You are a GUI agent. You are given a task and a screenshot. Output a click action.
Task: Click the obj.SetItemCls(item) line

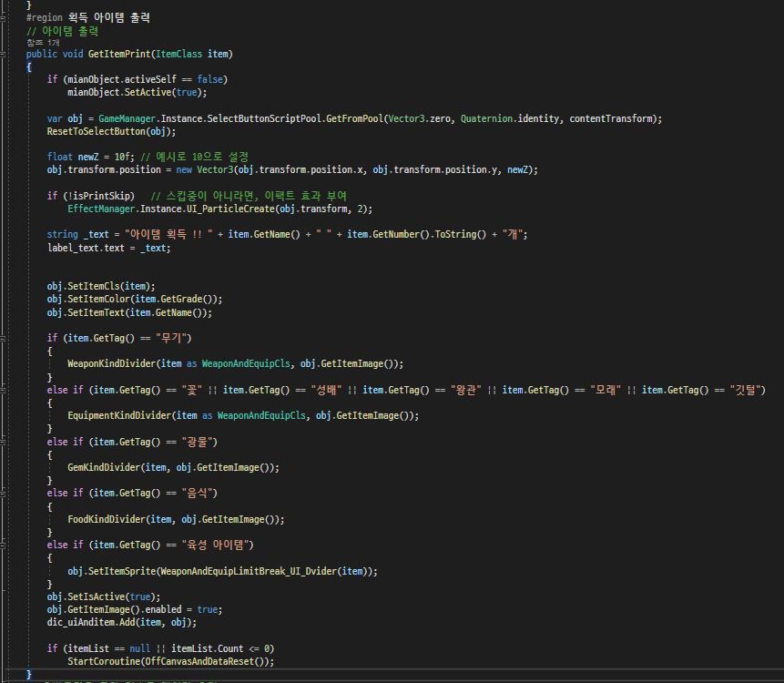(x=101, y=287)
